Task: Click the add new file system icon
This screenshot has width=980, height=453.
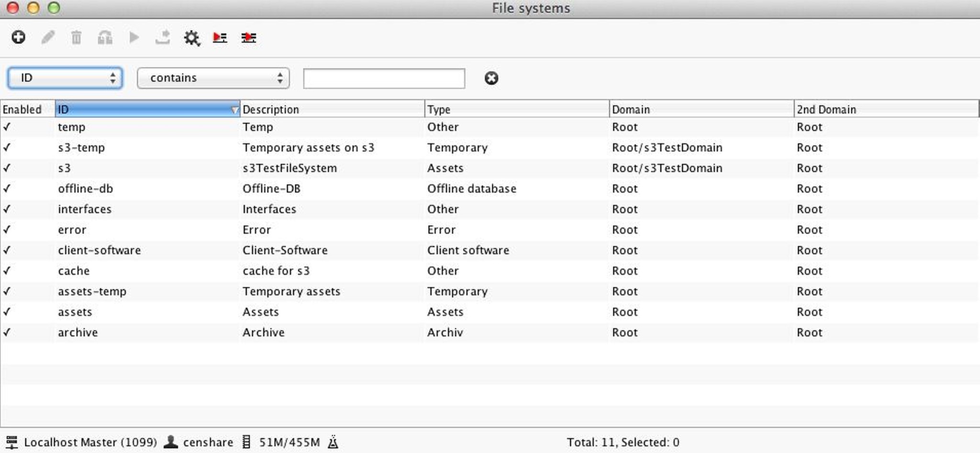Action: [18, 37]
